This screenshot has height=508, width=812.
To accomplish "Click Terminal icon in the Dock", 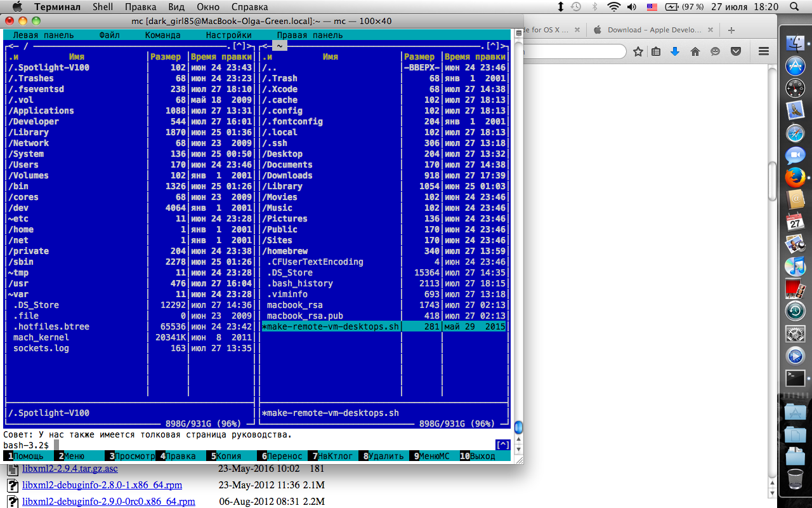I will coord(795,378).
